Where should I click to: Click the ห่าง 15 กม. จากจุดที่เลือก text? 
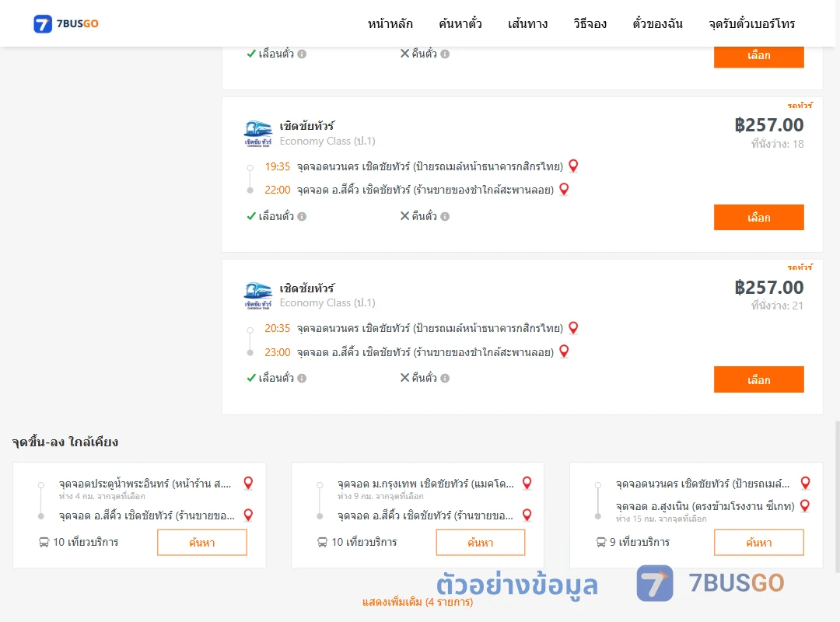coord(661,519)
